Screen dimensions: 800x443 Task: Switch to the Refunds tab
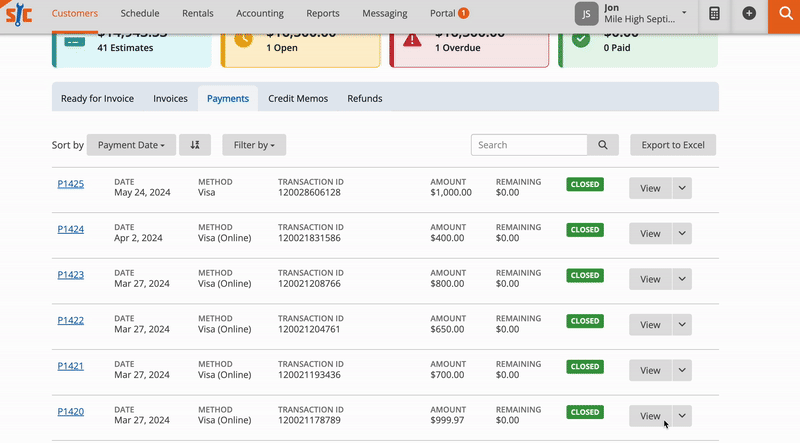365,99
